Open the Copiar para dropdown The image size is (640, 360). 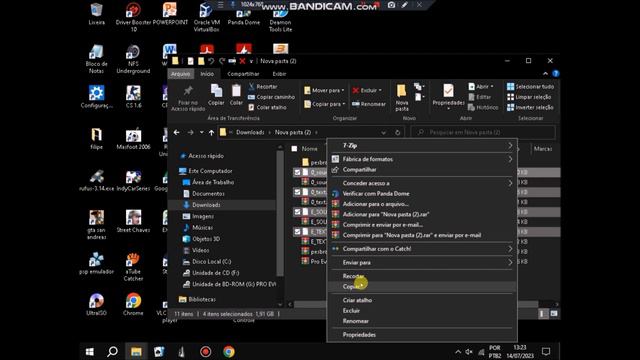pyautogui.click(x=325, y=104)
